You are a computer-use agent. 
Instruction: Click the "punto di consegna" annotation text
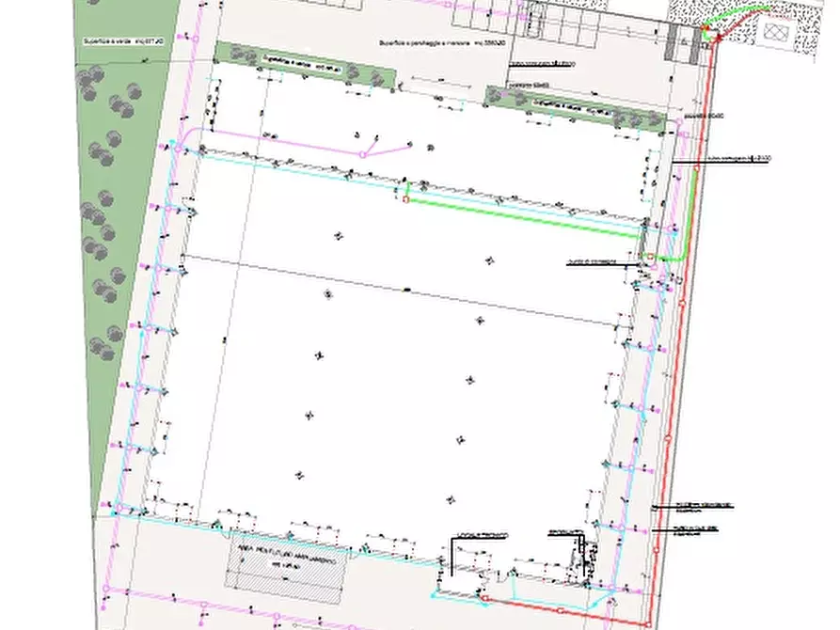[x=592, y=262]
